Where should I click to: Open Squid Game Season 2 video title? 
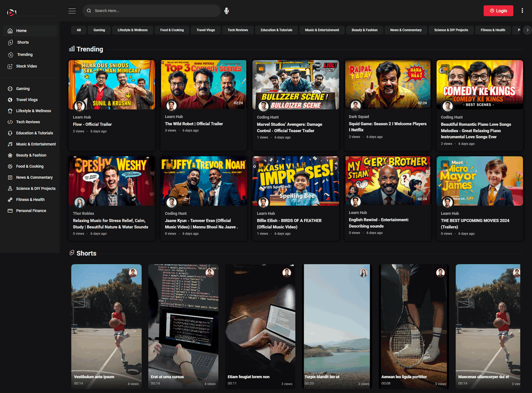(x=387, y=127)
